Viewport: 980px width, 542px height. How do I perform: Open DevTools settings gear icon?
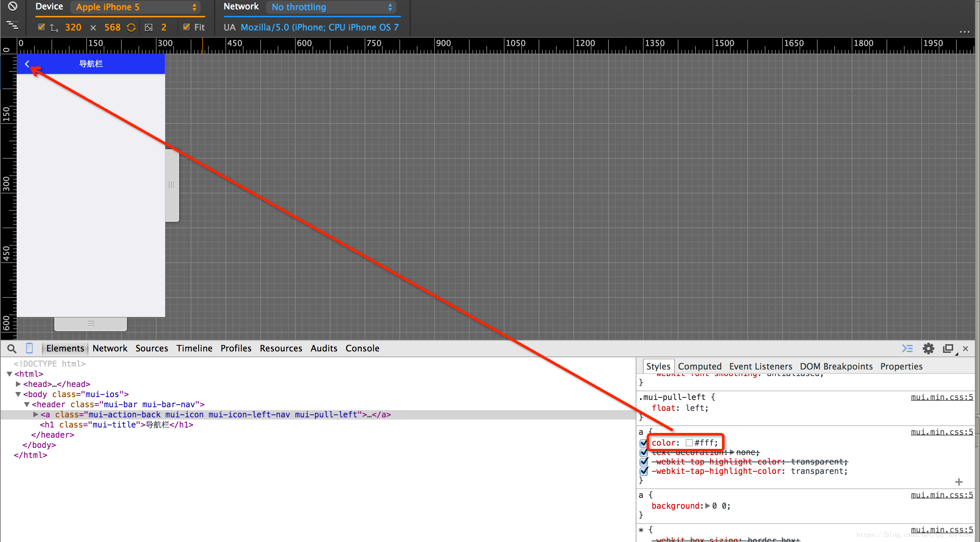point(928,349)
